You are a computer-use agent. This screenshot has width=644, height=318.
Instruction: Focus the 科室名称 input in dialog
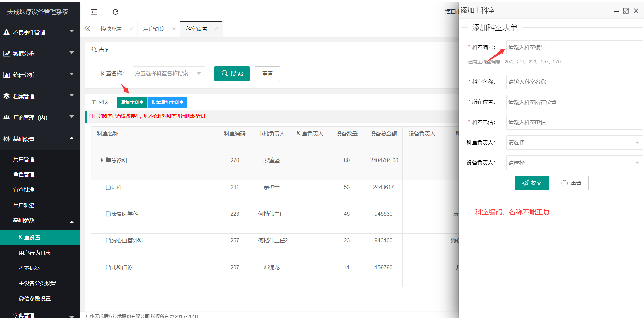(574, 82)
